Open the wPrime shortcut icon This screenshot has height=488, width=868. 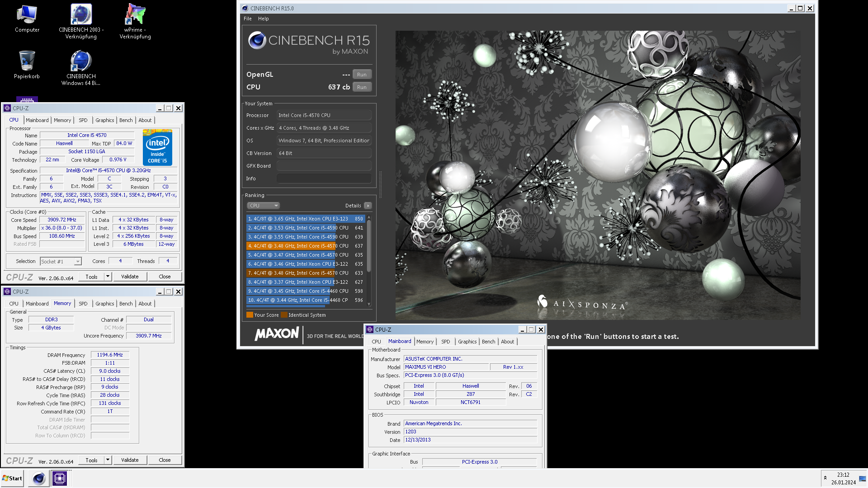[x=135, y=22]
